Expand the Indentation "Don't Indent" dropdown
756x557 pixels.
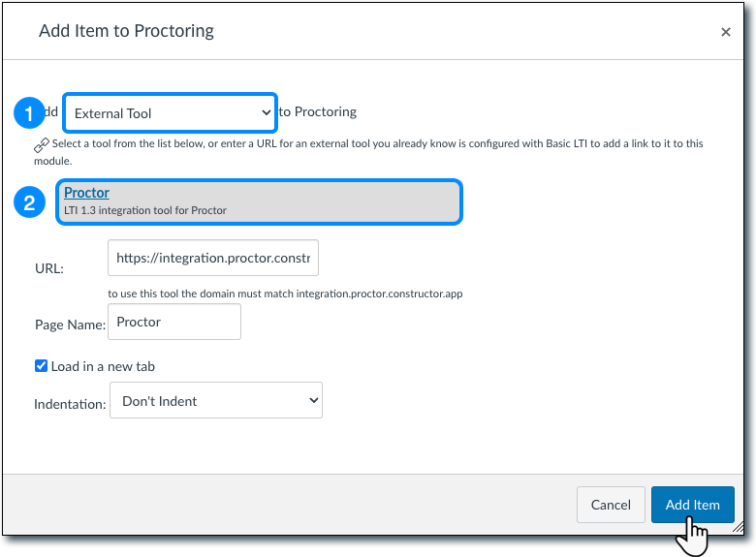click(215, 399)
